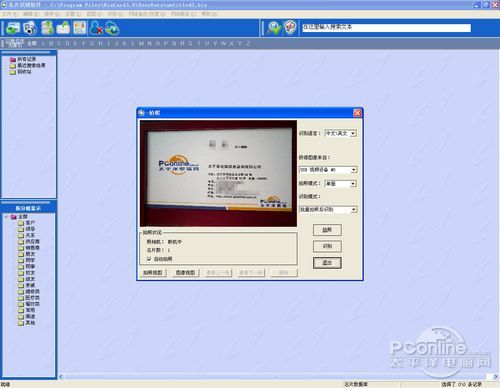Select the 同事 category folder
The image size is (500, 388).
pyautogui.click(x=30, y=266)
